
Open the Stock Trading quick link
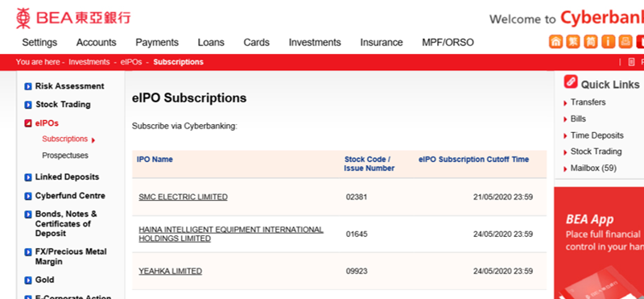pos(596,152)
